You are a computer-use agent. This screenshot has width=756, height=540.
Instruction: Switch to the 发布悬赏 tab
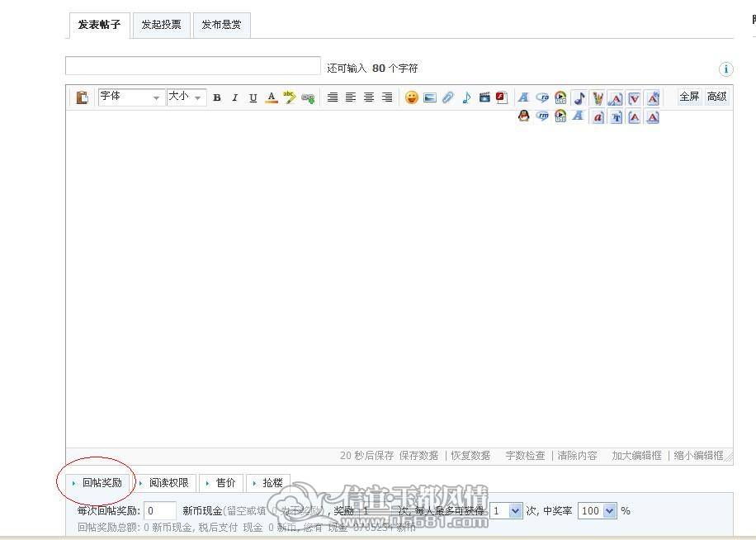pos(221,25)
